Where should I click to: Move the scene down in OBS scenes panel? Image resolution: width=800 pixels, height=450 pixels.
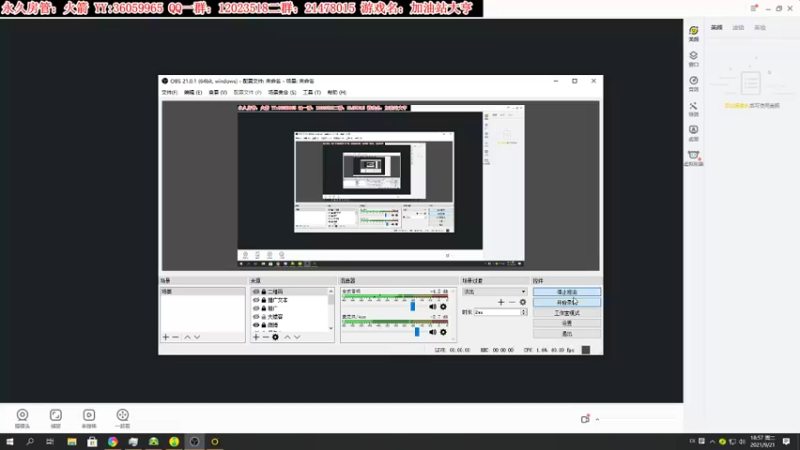(197, 337)
